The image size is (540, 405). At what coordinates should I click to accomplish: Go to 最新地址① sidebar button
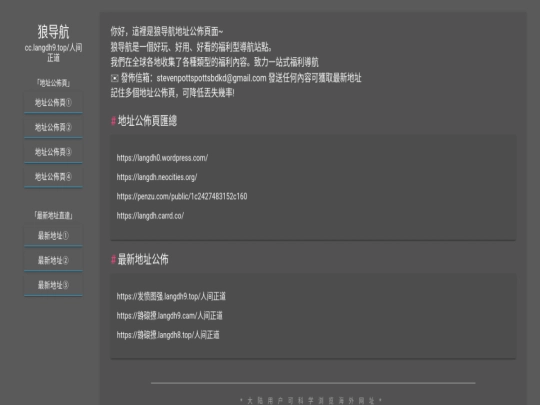[53, 236]
